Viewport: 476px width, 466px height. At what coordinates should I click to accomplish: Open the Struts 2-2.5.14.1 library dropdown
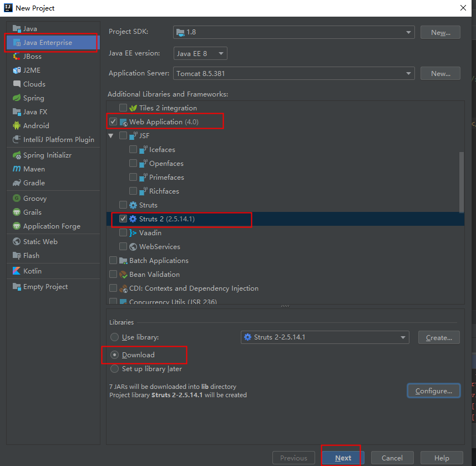[325, 337]
